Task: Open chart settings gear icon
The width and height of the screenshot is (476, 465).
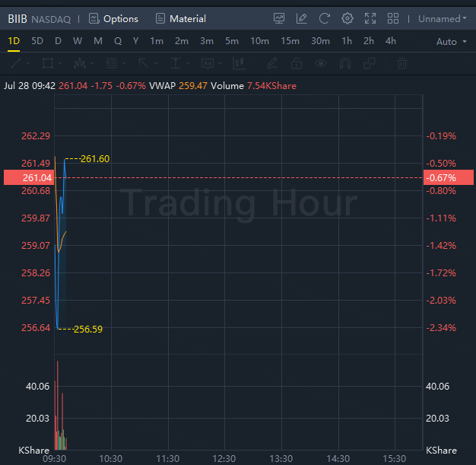Action: (x=347, y=18)
